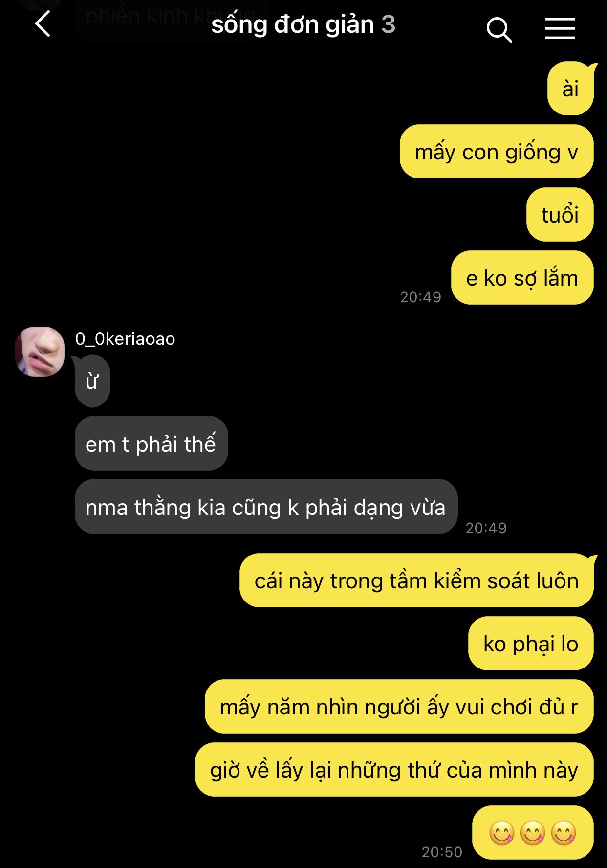The width and height of the screenshot is (607, 868).
Task: Select the 'e ko sợ lắm' bubble
Action: click(x=522, y=278)
